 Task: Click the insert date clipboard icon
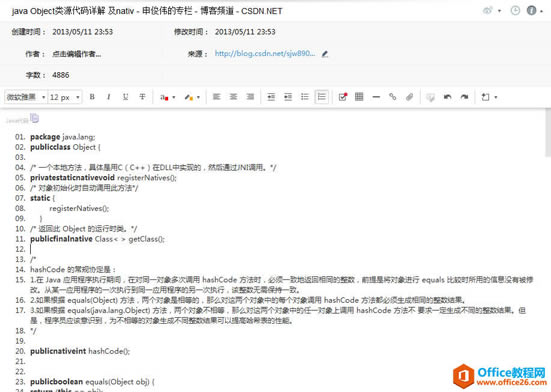pos(485,97)
